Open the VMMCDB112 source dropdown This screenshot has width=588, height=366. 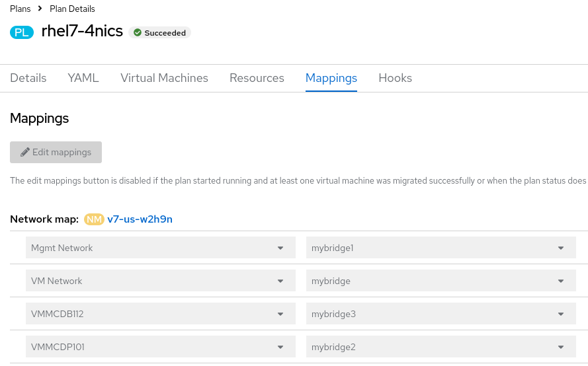click(x=160, y=314)
